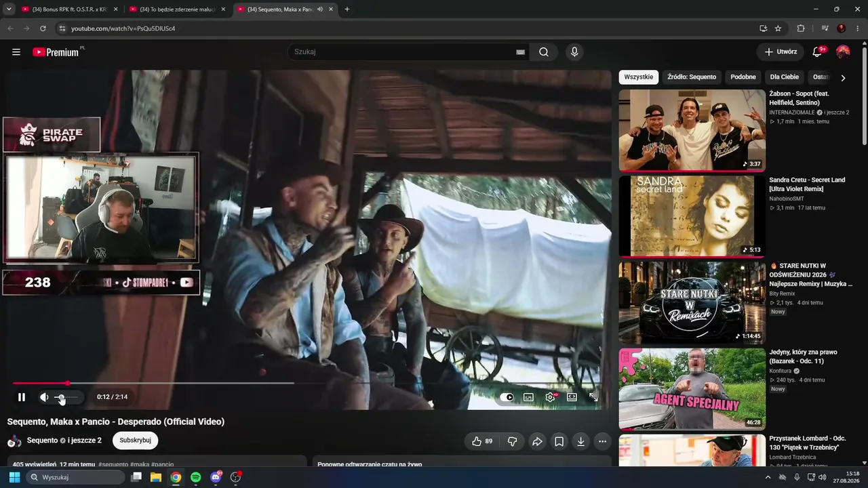
Task: Open the Żabson - Sopot video thumbnail
Action: coord(692,130)
